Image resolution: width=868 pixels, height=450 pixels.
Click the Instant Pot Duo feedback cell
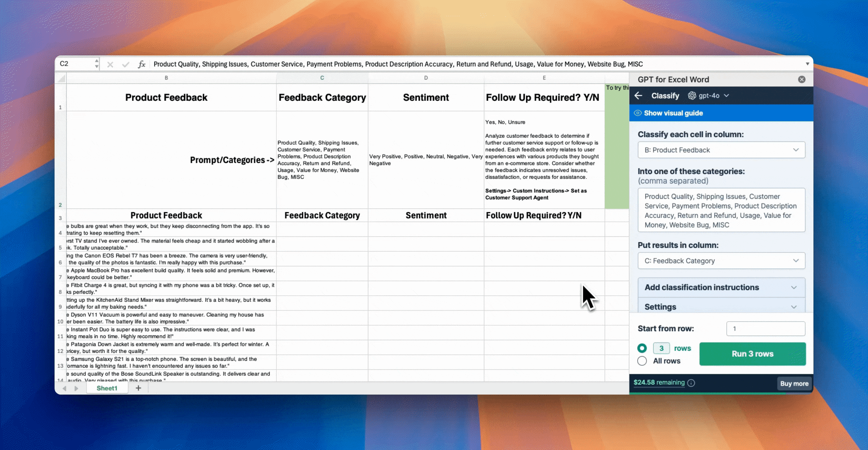click(x=171, y=333)
